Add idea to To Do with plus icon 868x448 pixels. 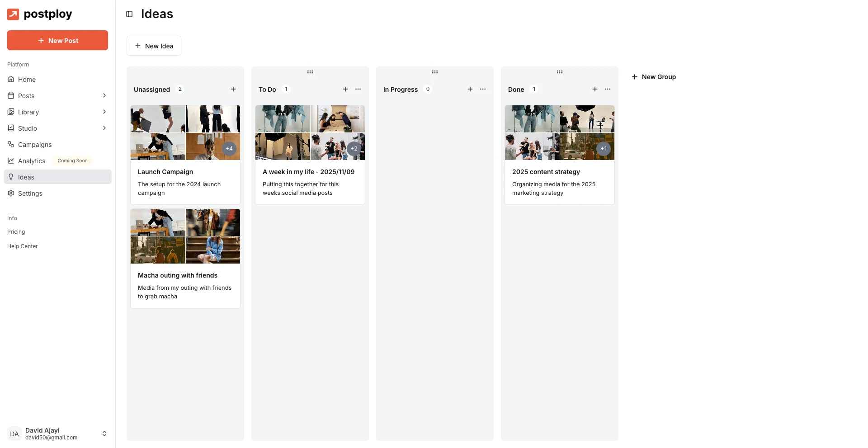(345, 89)
